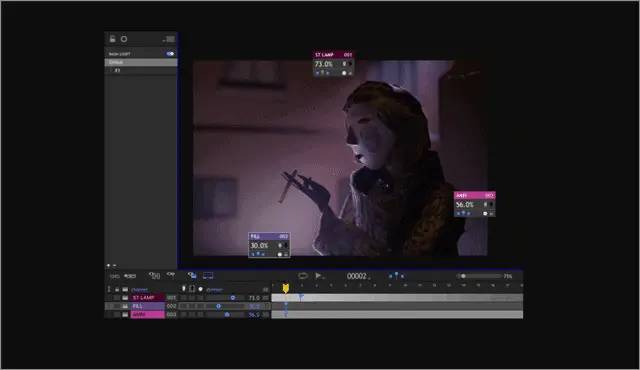Click the blue layered icon in timeline toolbar

(x=192, y=275)
